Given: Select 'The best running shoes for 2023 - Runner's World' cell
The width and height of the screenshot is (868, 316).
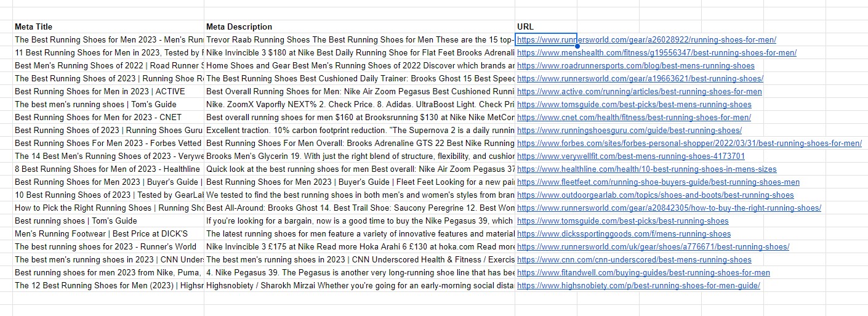Looking at the screenshot, I should [x=109, y=247].
